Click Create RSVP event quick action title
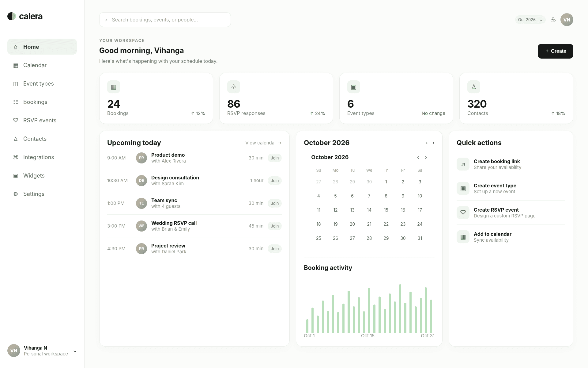Screen dimensions: 588x368 point(496,210)
